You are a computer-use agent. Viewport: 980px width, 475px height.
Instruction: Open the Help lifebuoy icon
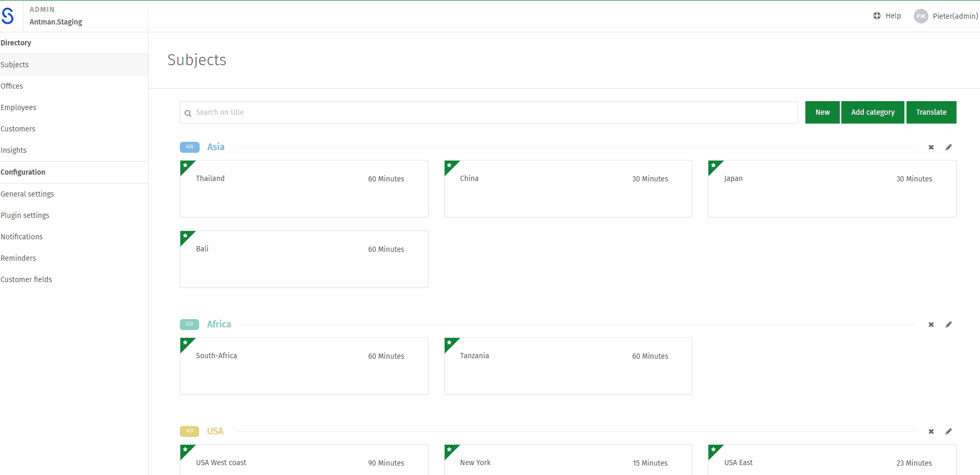[x=877, y=16]
